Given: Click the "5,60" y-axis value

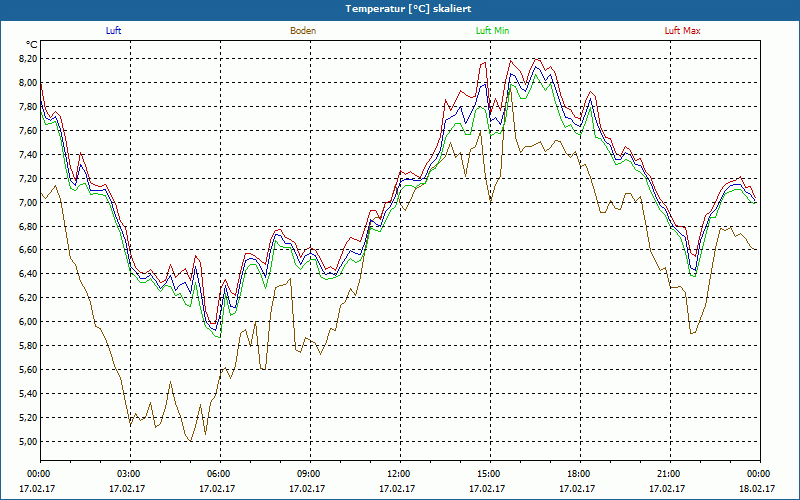Looking at the screenshot, I should click(28, 370).
